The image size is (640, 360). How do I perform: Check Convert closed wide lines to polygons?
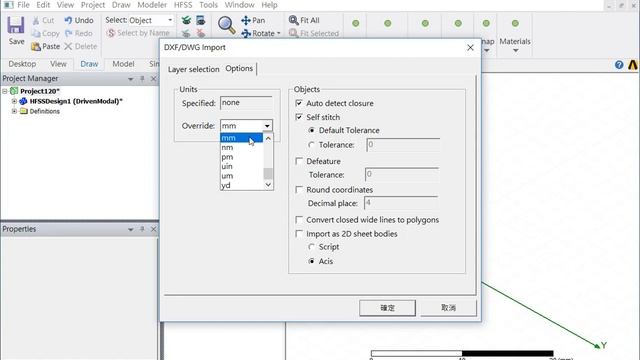pyautogui.click(x=299, y=220)
